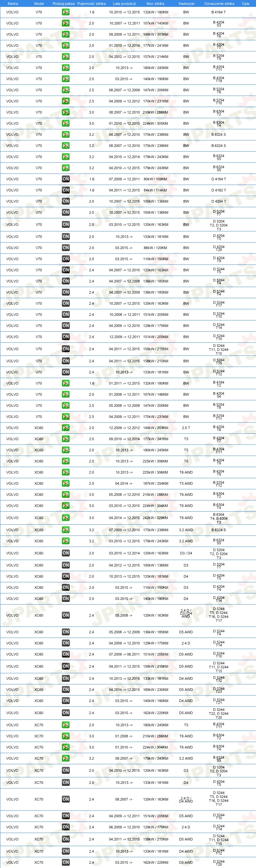Select PB fuel icon in V70 149kW / 203KM row
The image size is (256, 868).
click(66, 34)
